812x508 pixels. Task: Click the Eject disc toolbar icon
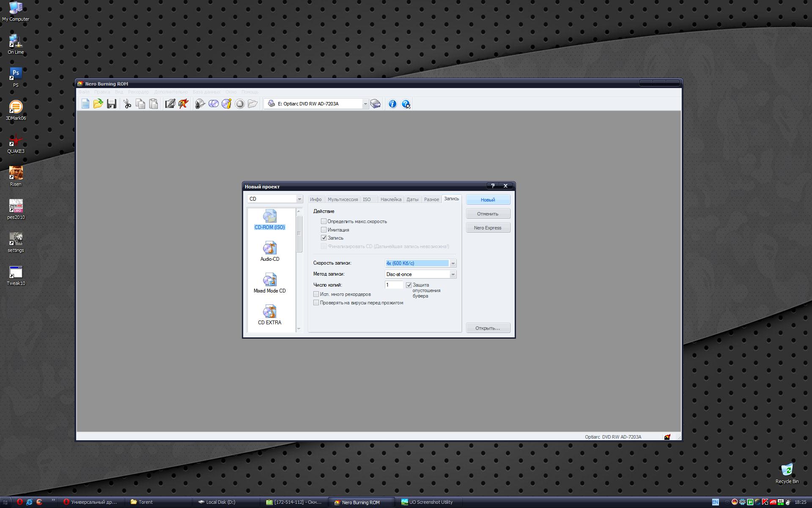click(240, 104)
